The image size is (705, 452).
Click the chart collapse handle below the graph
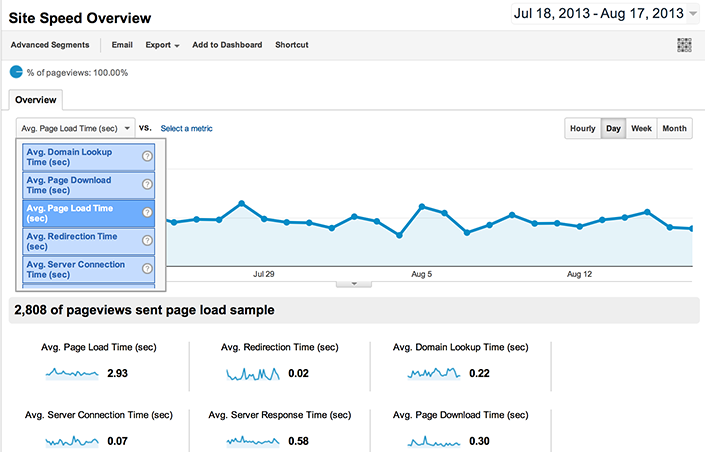click(x=352, y=283)
